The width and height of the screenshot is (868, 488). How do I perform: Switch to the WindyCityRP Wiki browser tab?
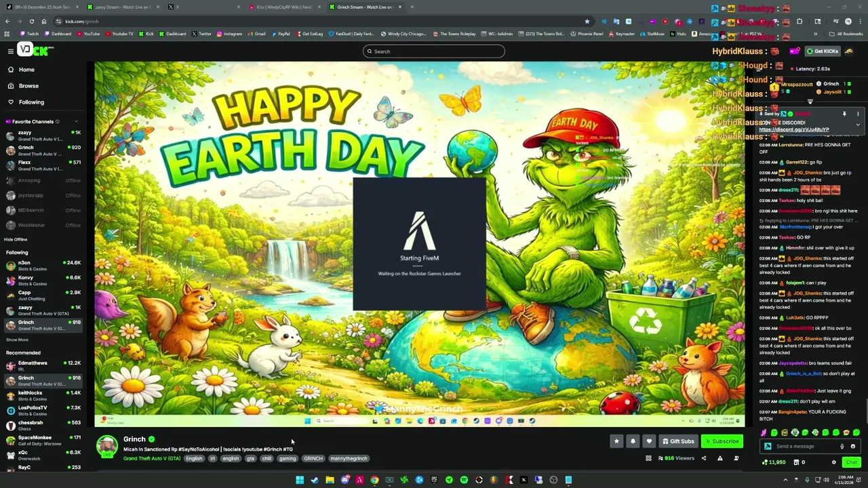tap(283, 7)
